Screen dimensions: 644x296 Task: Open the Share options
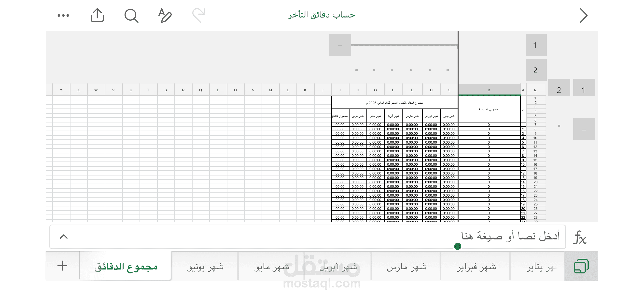click(97, 15)
